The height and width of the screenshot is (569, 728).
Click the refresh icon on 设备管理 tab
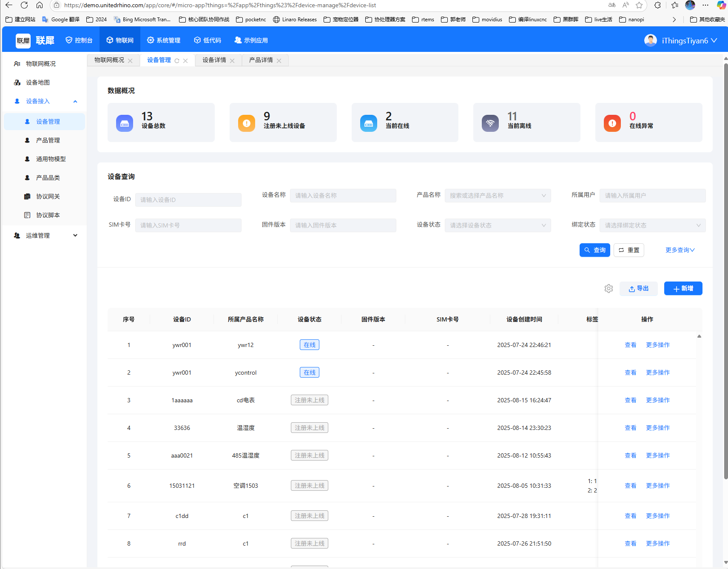(177, 61)
